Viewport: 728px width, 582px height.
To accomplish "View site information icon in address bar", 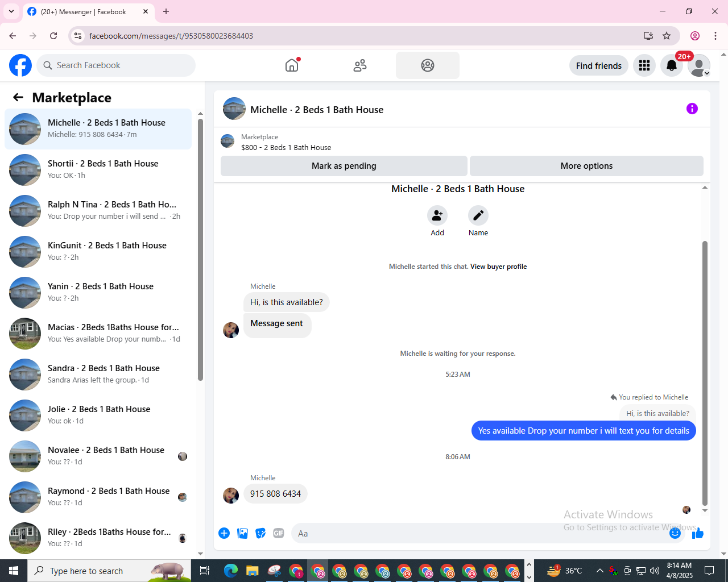I will click(x=78, y=36).
